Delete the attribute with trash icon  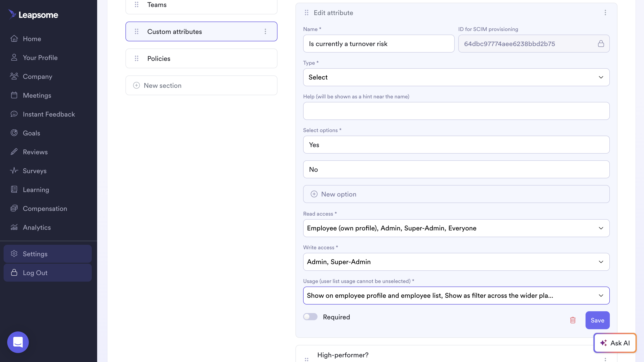573,320
